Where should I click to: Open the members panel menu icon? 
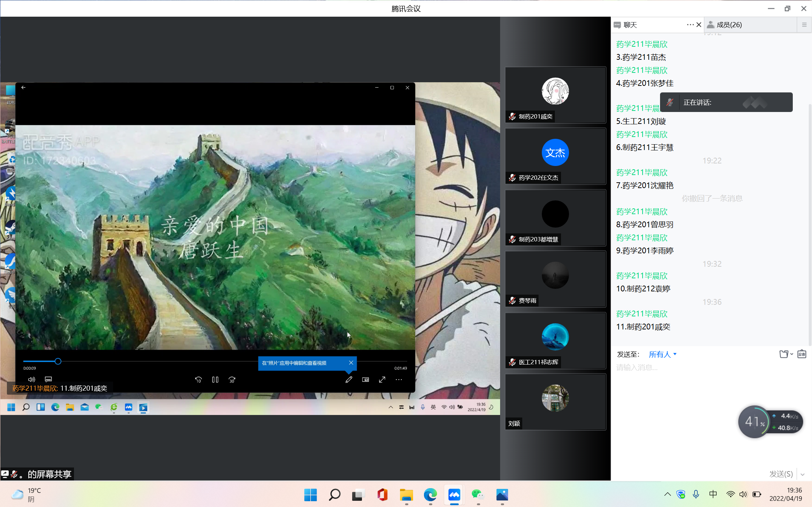(x=804, y=25)
